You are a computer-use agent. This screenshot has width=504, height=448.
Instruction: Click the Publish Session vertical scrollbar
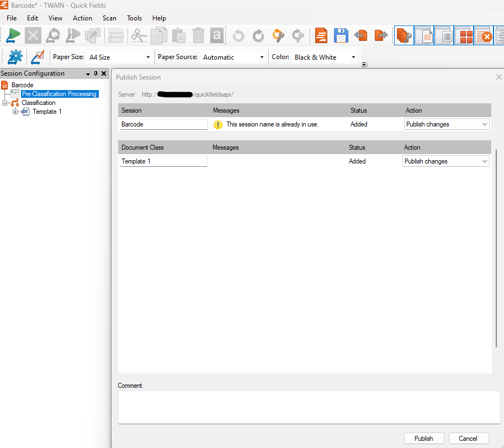[497, 249]
